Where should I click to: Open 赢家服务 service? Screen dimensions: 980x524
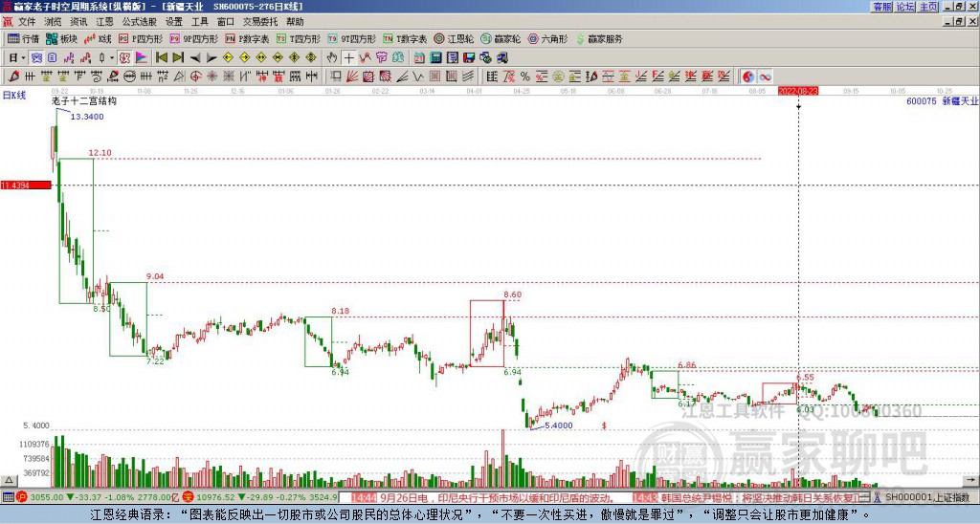click(x=599, y=38)
